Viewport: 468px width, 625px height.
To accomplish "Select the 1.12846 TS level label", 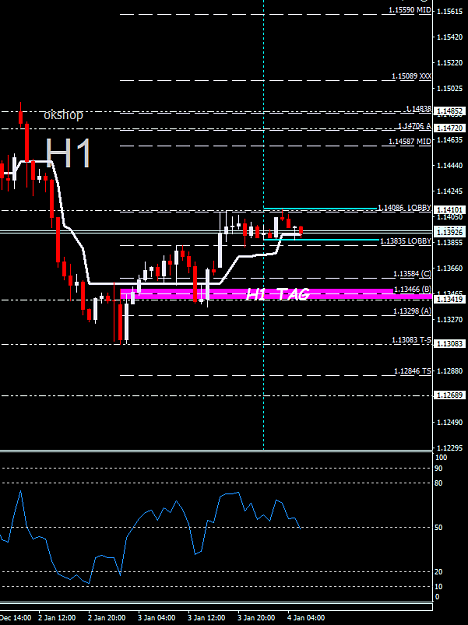I will pyautogui.click(x=413, y=371).
